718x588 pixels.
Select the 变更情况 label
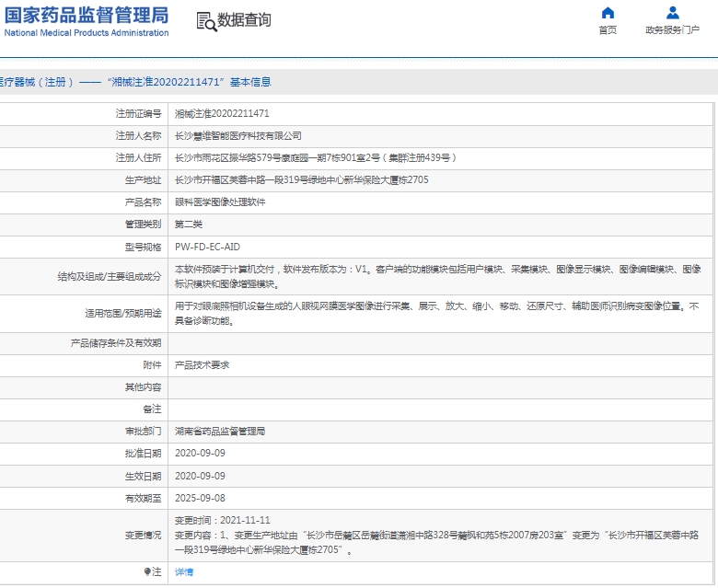pyautogui.click(x=143, y=535)
